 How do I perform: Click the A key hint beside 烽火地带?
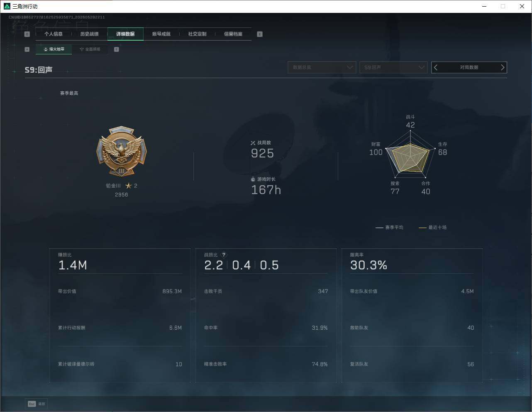coord(27,49)
